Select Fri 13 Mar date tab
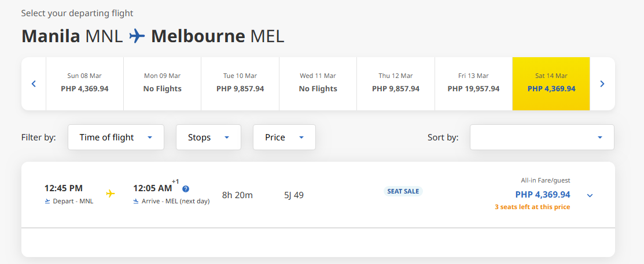The height and width of the screenshot is (264, 644). pyautogui.click(x=473, y=84)
